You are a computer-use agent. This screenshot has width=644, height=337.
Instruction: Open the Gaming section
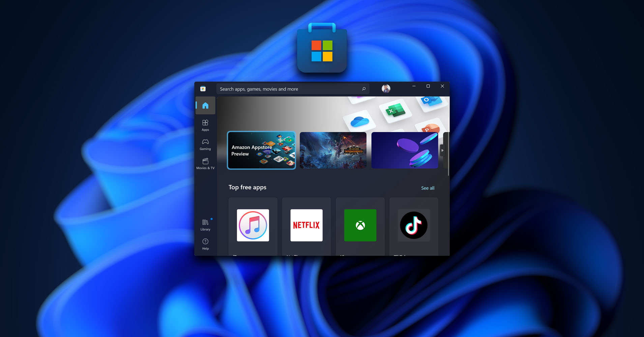pos(205,144)
